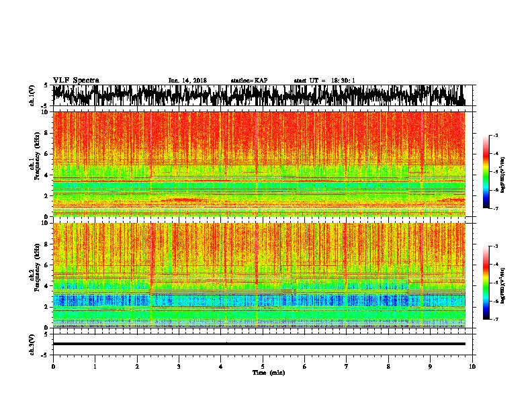
Task: Click the log(PSD) label beside ch.1 color bar
Action: click(x=503, y=175)
